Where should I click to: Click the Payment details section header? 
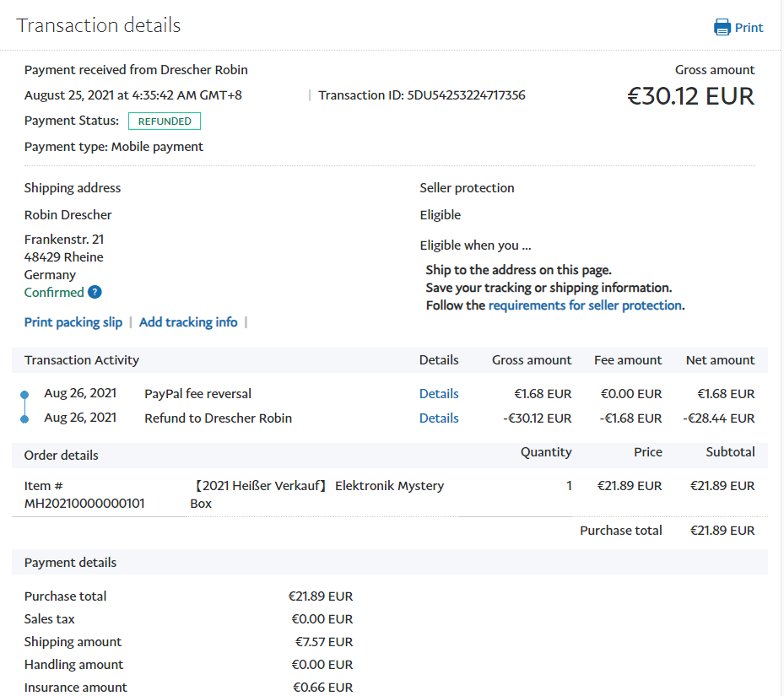click(x=71, y=563)
